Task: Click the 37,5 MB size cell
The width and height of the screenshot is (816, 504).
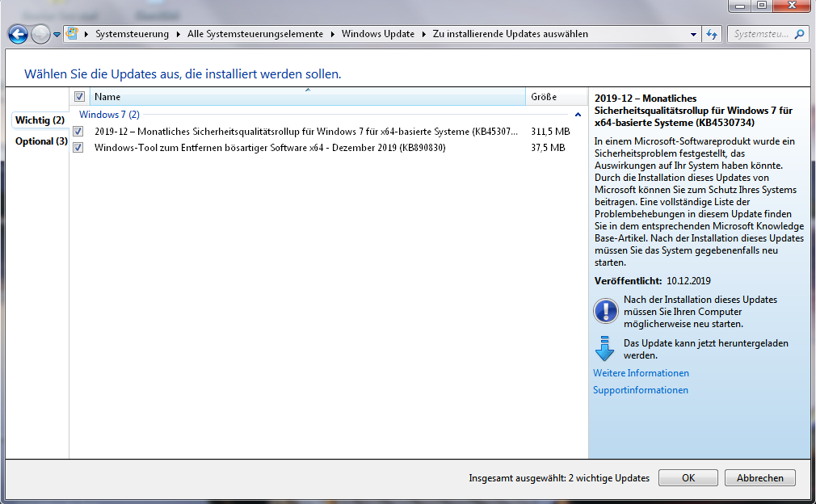Action: (x=548, y=148)
